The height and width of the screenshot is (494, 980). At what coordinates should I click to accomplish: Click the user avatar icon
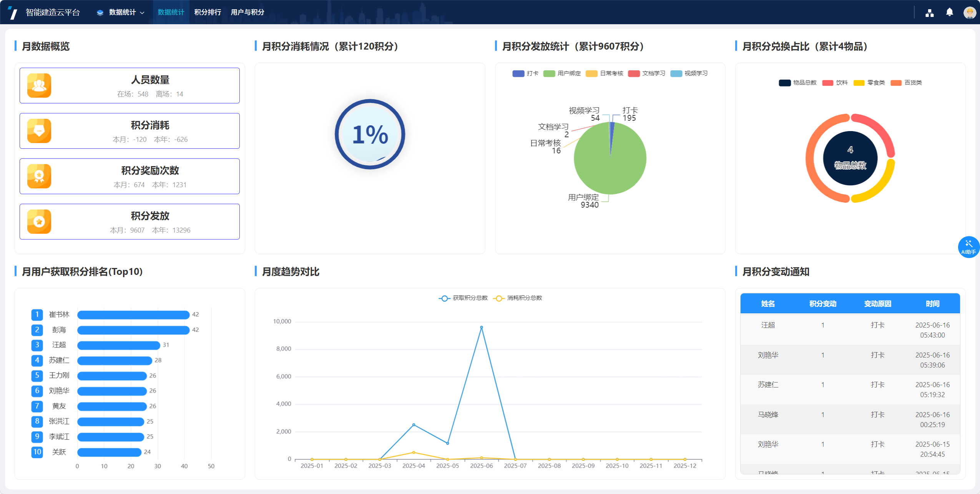click(969, 13)
